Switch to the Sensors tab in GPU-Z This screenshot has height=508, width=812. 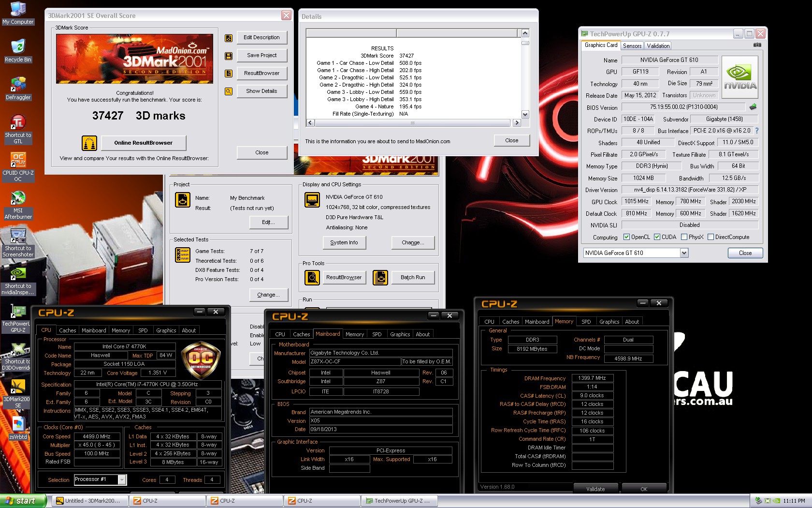tap(632, 46)
